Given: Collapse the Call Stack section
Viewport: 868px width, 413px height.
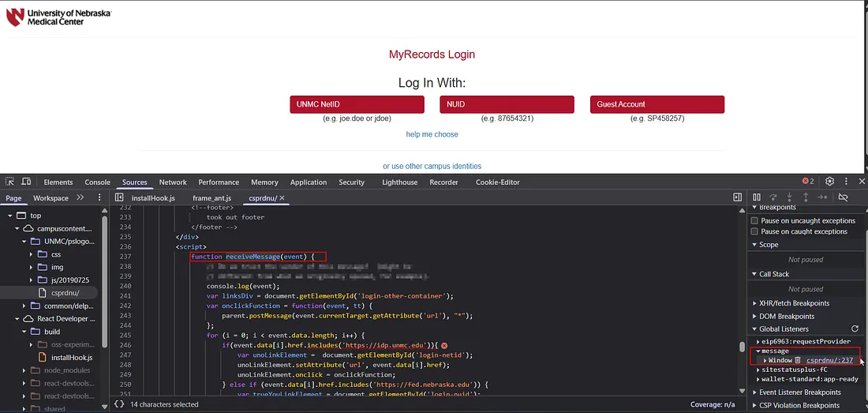Looking at the screenshot, I should click(x=754, y=274).
